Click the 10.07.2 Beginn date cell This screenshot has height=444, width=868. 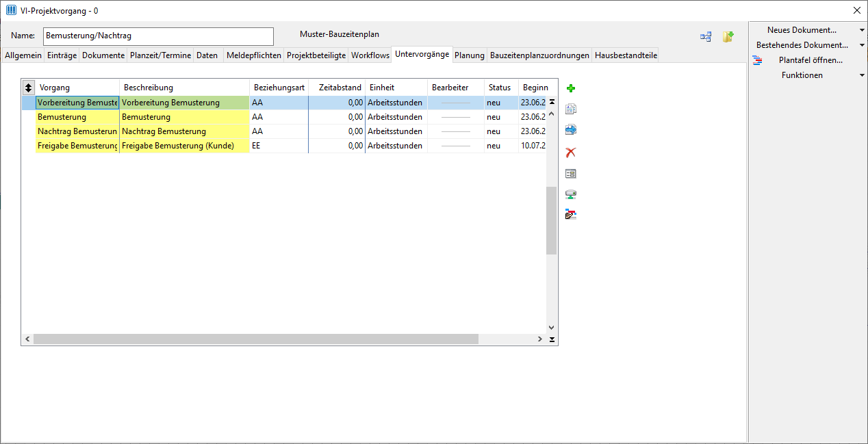click(533, 146)
